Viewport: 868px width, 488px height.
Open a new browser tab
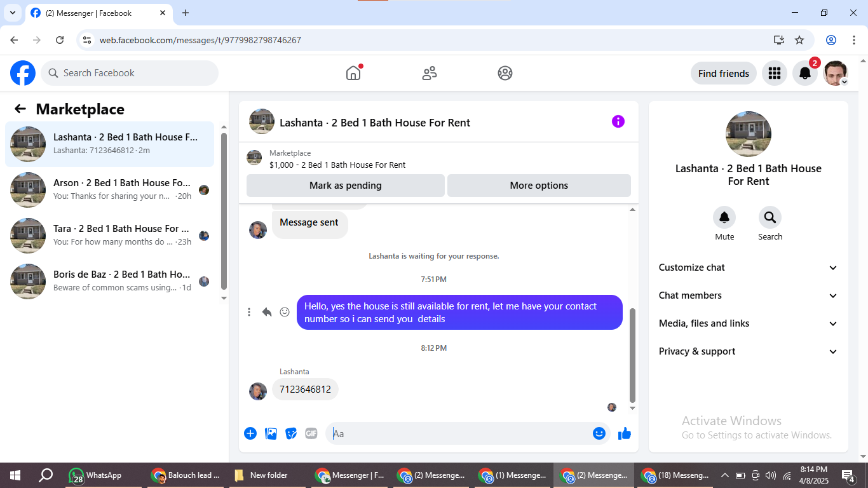(186, 13)
